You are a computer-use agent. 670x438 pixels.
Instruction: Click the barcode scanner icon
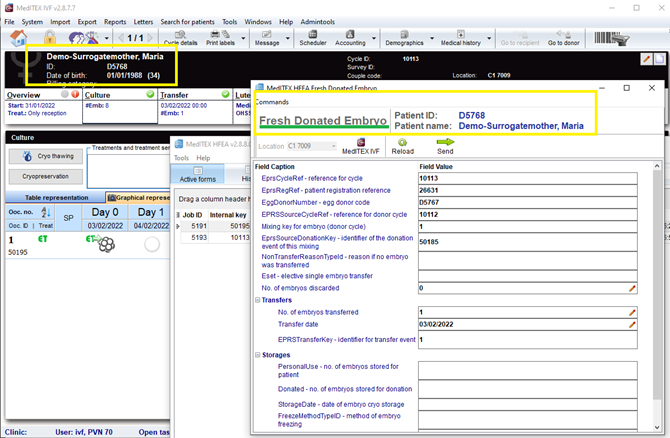611,38
